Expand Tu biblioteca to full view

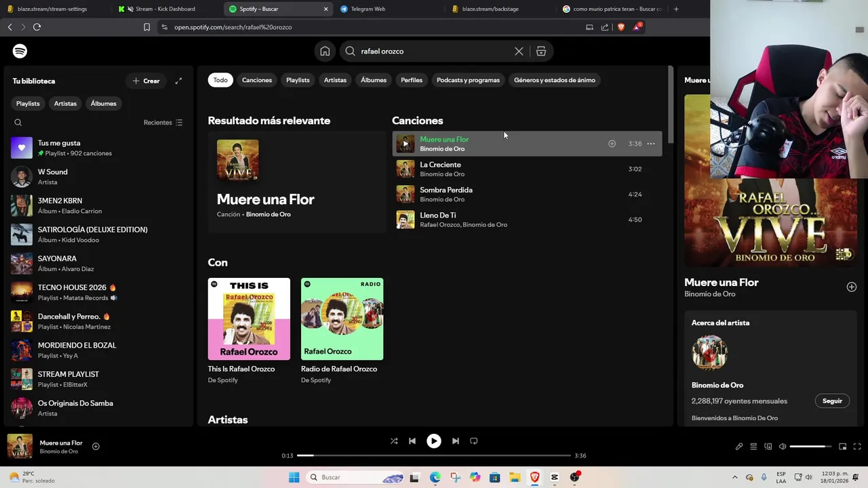pos(178,81)
